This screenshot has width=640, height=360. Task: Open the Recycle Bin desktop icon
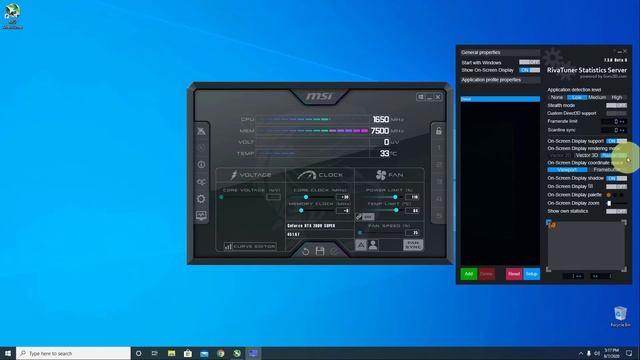620,316
